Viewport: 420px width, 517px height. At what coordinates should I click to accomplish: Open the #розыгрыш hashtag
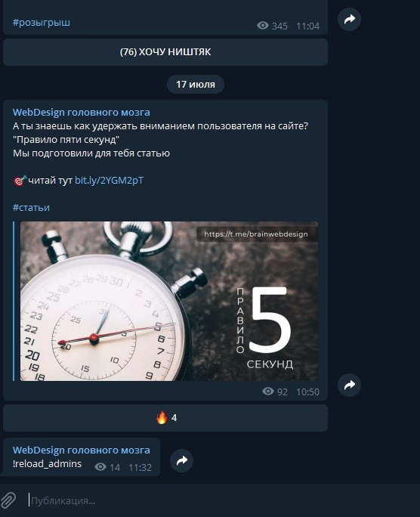tap(42, 23)
